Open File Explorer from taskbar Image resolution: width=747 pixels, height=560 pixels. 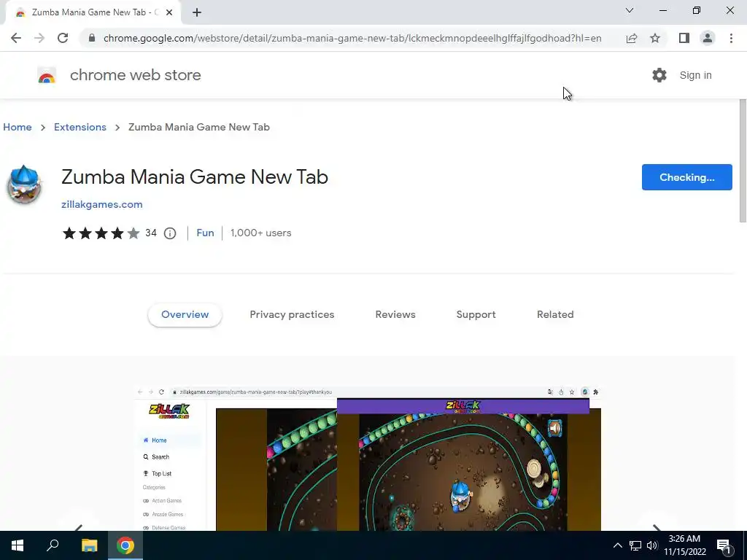point(89,545)
